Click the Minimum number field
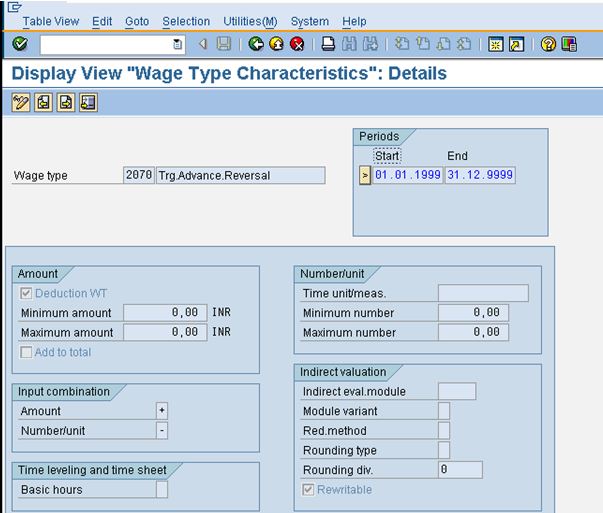This screenshot has width=603, height=513. click(x=473, y=313)
